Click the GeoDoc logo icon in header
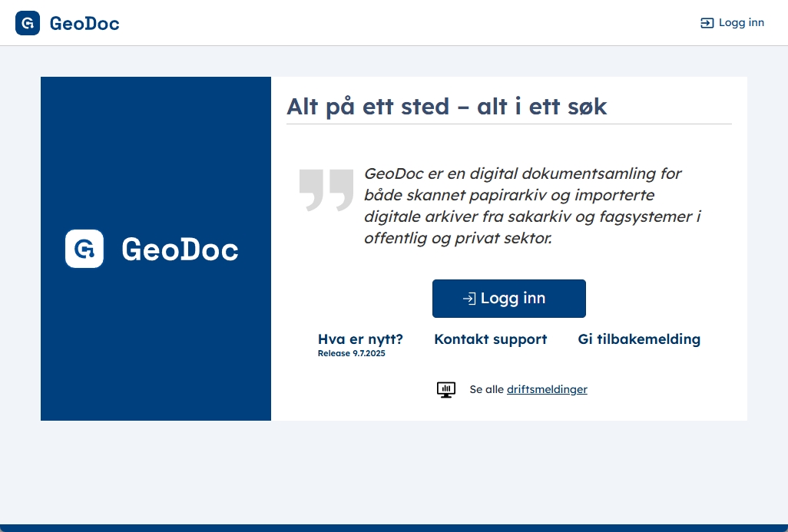Viewport: 788px width, 532px height. tap(28, 23)
